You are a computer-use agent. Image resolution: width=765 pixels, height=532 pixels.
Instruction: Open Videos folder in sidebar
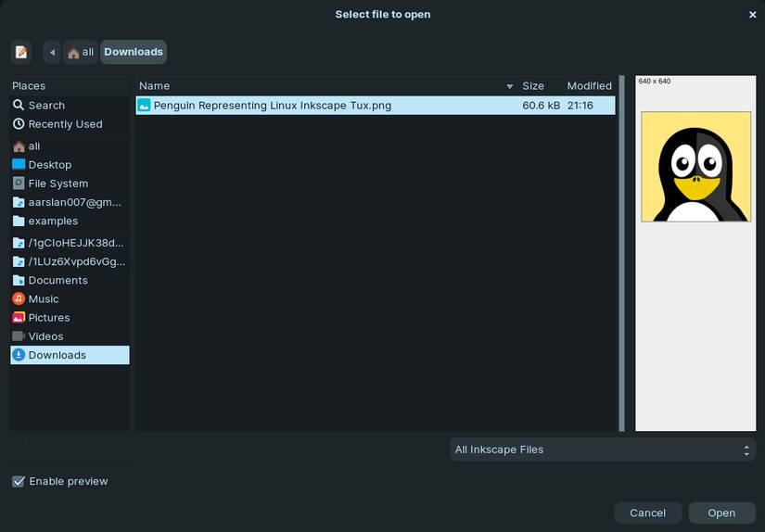70,336
